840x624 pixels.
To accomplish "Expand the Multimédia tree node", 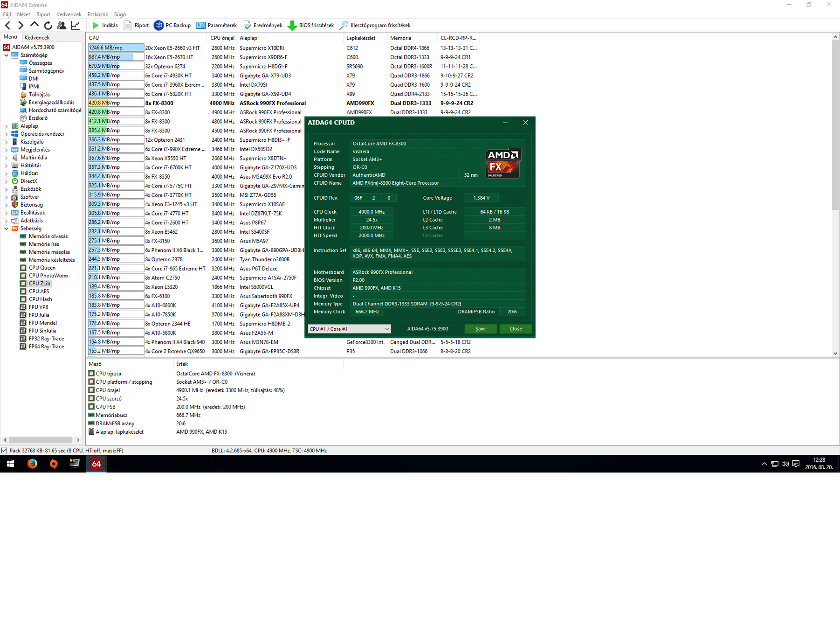I will coord(6,158).
